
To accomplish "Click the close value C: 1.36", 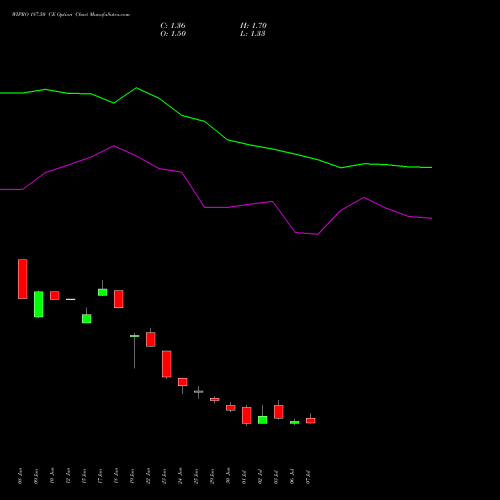I will pyautogui.click(x=173, y=26).
